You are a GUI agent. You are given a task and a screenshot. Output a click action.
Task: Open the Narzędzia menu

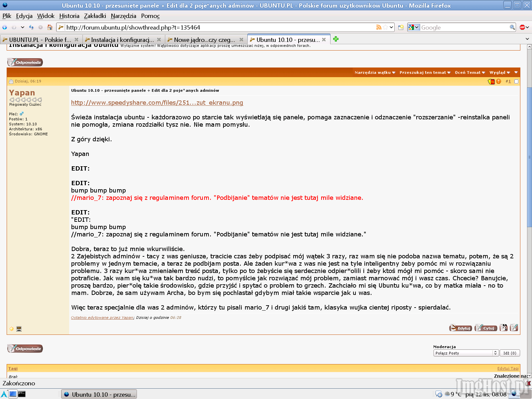click(124, 16)
